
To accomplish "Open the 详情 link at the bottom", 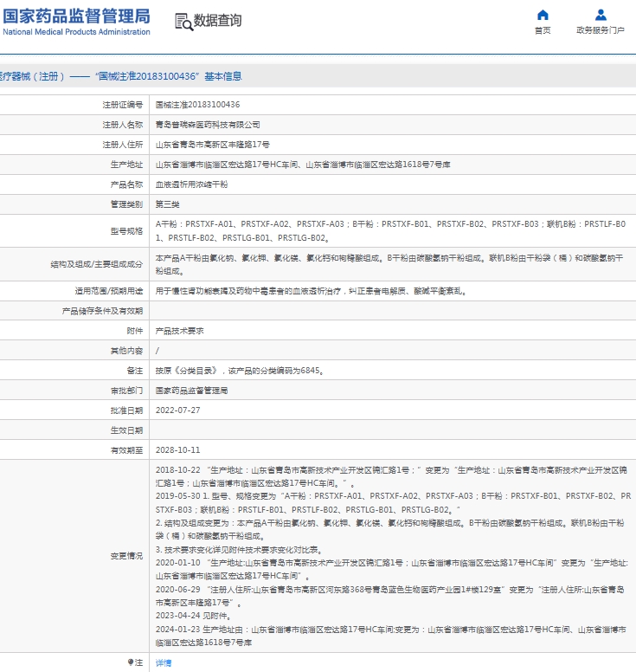I will 164,663.
